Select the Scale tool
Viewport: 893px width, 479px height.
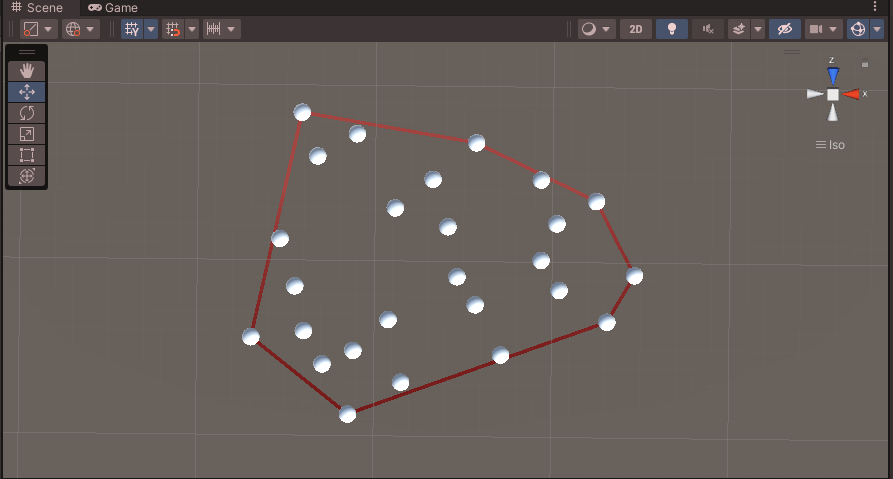pos(27,134)
